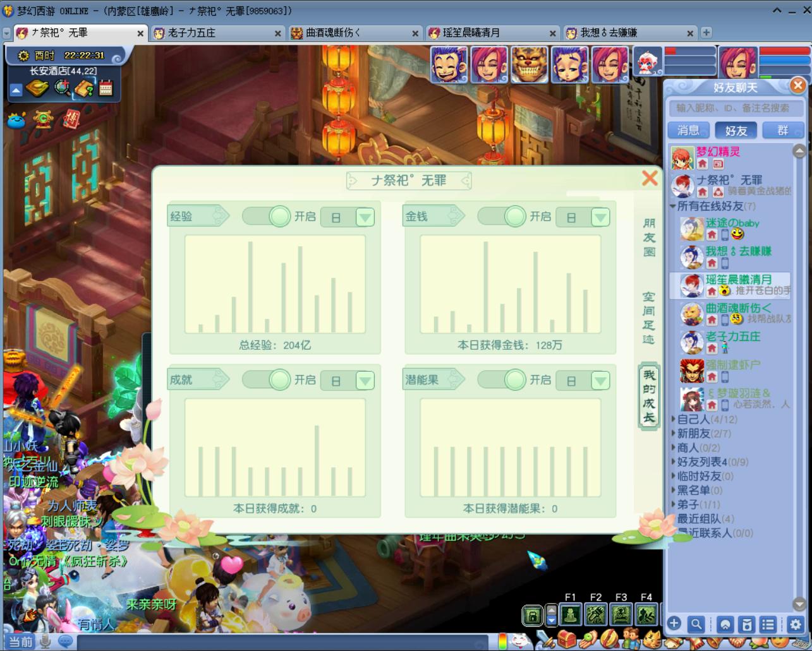Open the 经验 period dropdown
Screen dimensions: 812x651
tap(365, 217)
